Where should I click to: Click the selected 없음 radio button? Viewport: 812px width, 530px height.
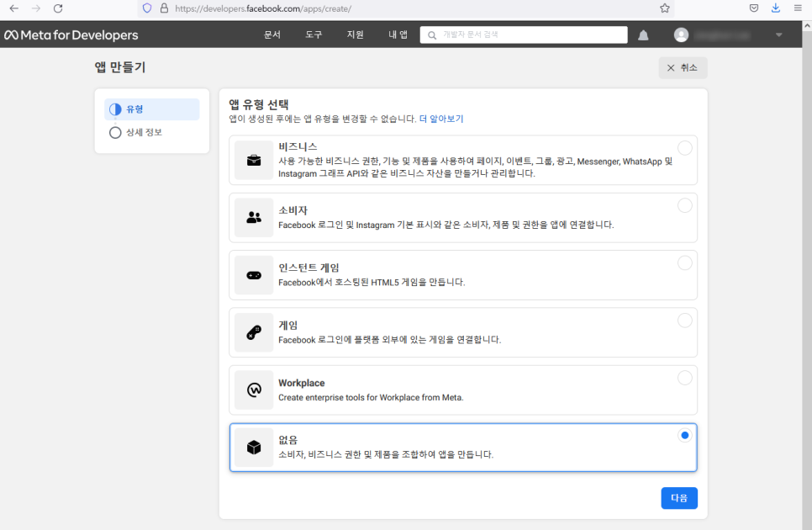tap(684, 436)
